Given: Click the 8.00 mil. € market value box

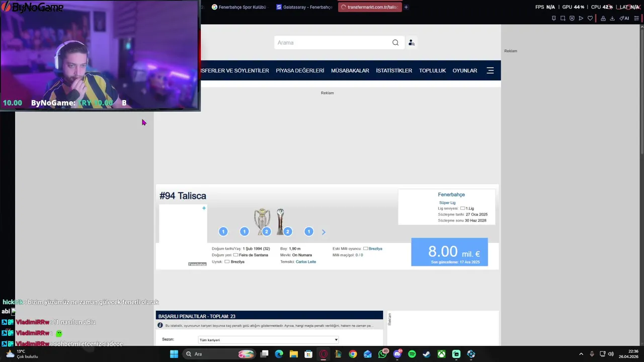Looking at the screenshot, I should coord(449,252).
